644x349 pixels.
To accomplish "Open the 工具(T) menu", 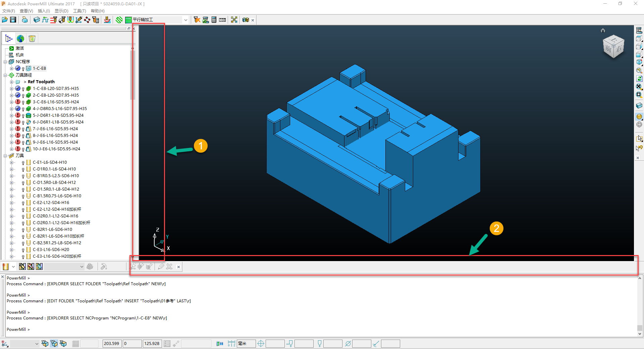I will coord(79,11).
